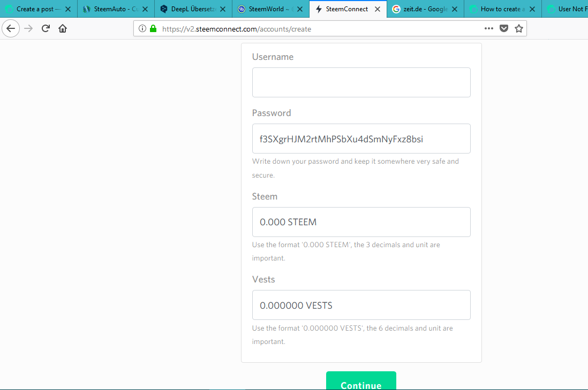Viewport: 588px width, 390px height.
Task: Save page to Pocket
Action: pyautogui.click(x=504, y=28)
